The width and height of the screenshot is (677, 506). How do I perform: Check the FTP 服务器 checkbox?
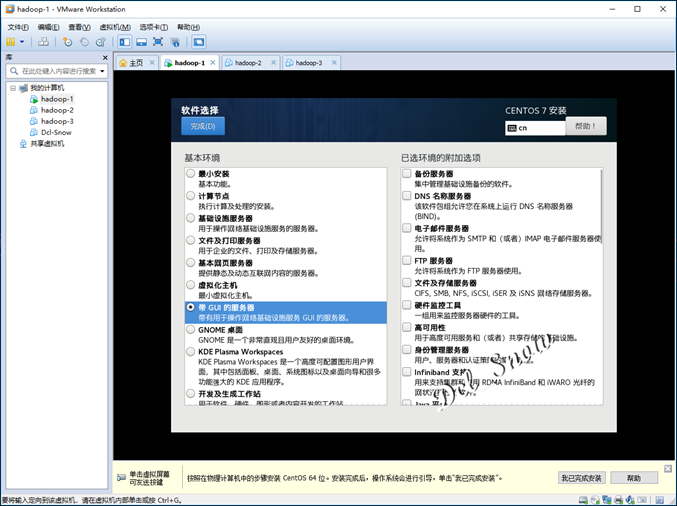[407, 260]
